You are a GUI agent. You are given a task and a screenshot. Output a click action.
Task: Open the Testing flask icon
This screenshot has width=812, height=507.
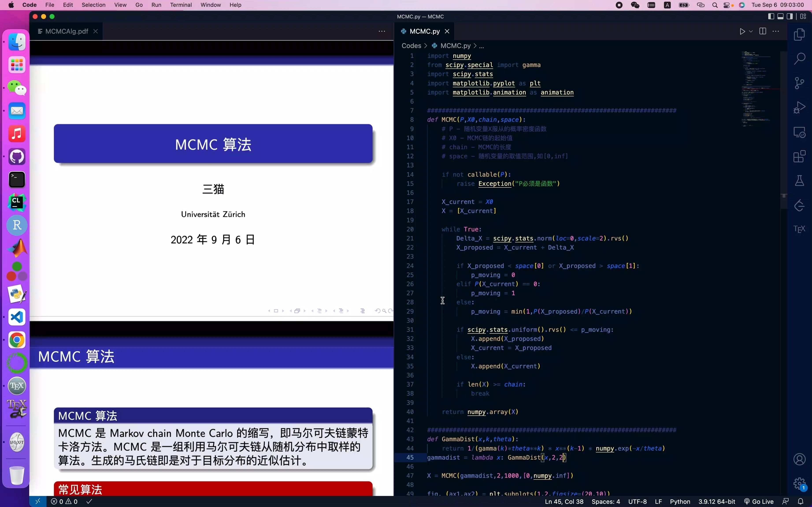coord(799,181)
